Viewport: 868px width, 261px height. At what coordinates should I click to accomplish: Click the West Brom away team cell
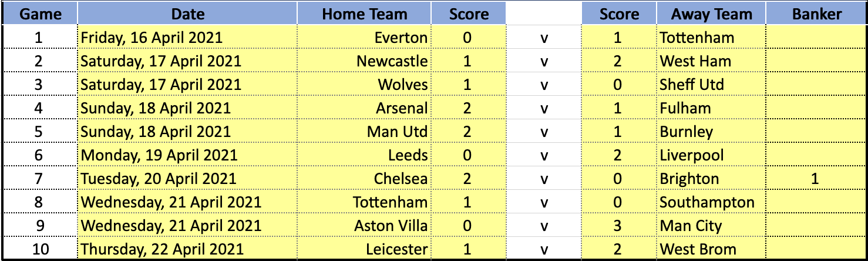(x=710, y=250)
